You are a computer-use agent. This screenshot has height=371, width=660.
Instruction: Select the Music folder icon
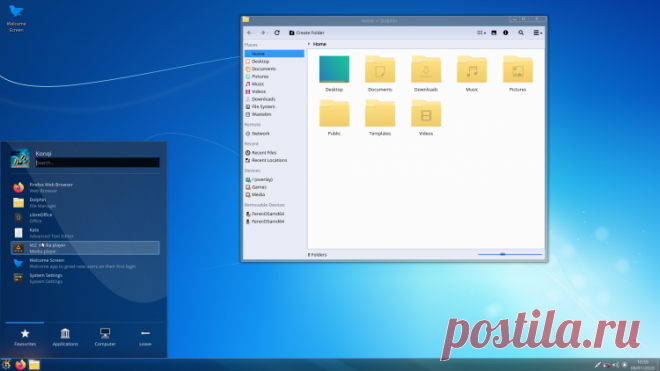(x=472, y=69)
